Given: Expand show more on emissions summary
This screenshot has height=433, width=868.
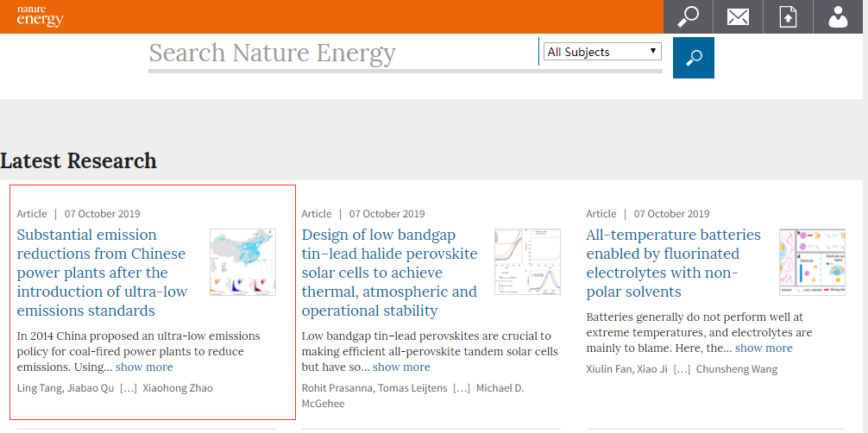Looking at the screenshot, I should point(144,367).
